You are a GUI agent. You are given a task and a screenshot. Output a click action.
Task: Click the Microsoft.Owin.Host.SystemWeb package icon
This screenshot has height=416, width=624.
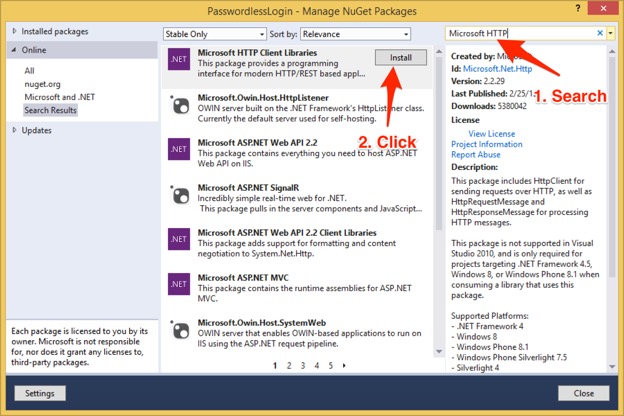180,330
